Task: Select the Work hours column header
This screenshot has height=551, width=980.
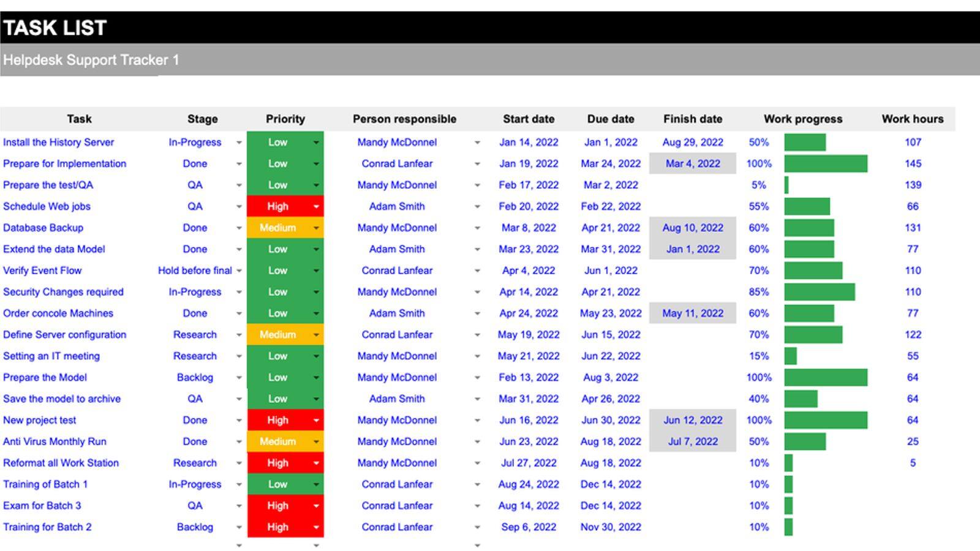Action: point(913,119)
